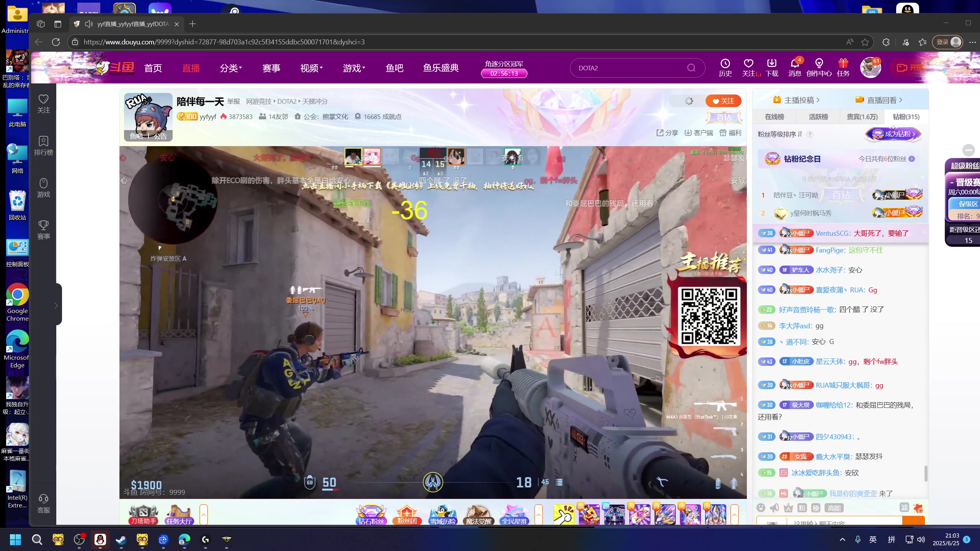Open the 历史 history icon
The height and width of the screenshot is (551, 980).
coord(725,67)
